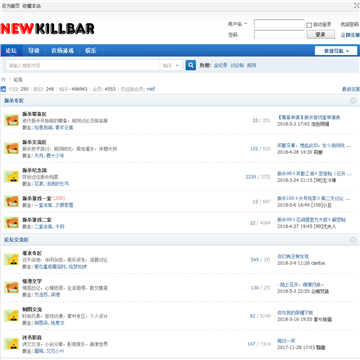
Task: Collapse the 论坛交流区 section
Action: tap(353, 240)
